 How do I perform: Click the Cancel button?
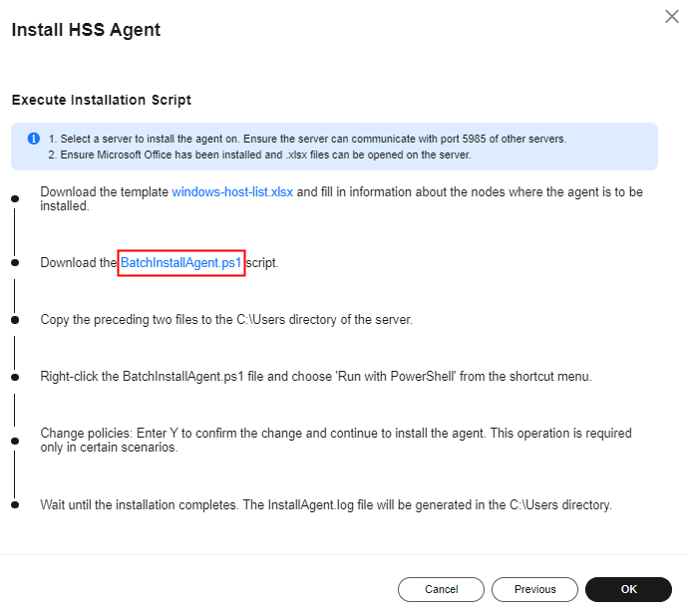click(x=441, y=589)
